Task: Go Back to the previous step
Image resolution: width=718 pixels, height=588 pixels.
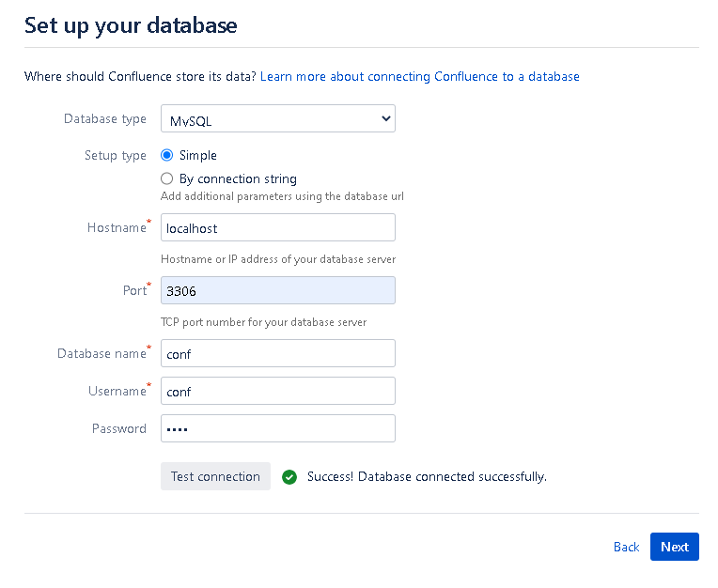Action: [x=626, y=547]
